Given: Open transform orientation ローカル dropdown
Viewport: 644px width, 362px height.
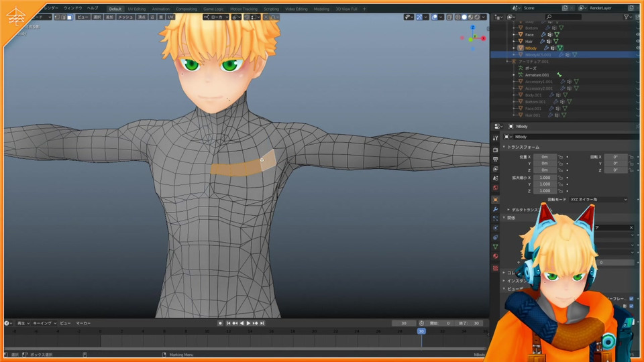Looking at the screenshot, I should coord(216,17).
